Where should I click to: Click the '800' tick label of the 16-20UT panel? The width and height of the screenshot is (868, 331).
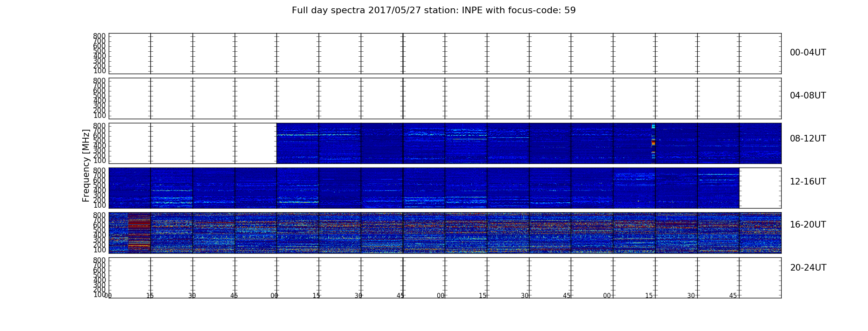coord(99,215)
